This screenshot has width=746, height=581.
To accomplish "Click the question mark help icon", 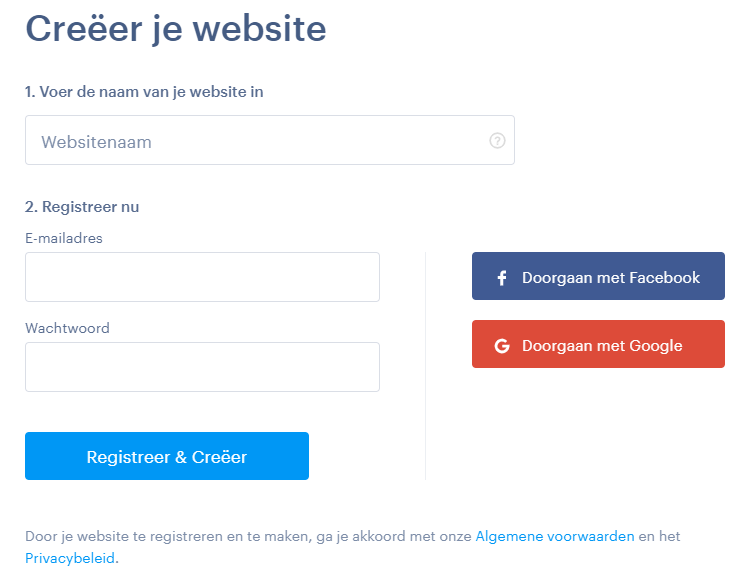I will 497,140.
